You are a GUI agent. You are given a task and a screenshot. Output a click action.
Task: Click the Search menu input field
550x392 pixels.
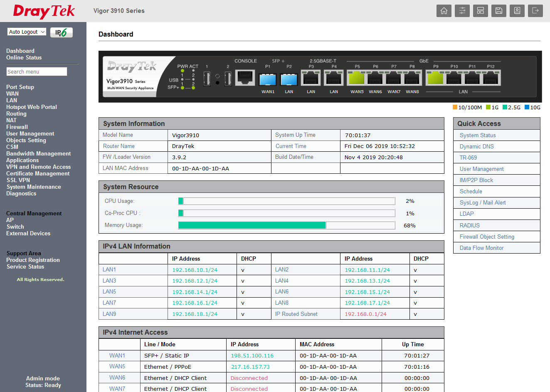click(x=37, y=72)
